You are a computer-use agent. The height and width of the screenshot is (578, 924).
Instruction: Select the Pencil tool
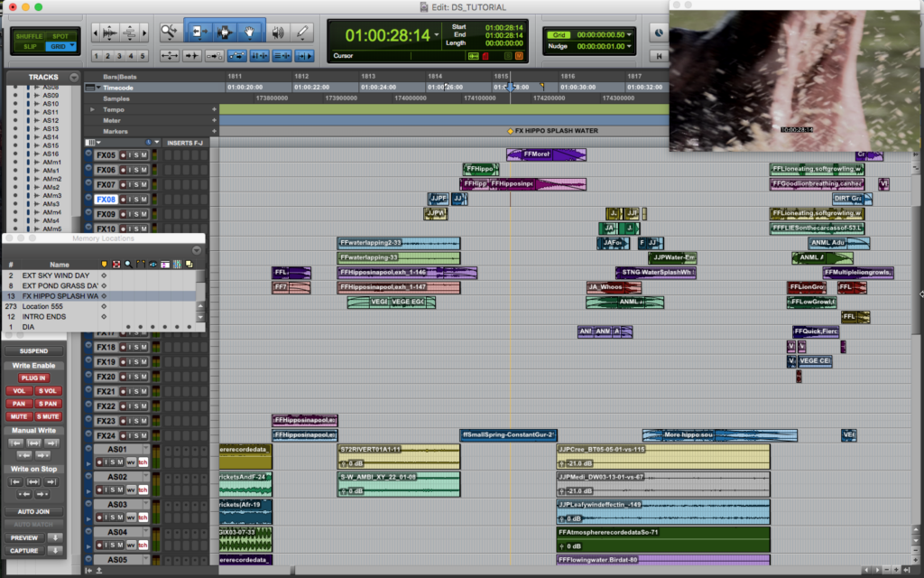(x=301, y=32)
